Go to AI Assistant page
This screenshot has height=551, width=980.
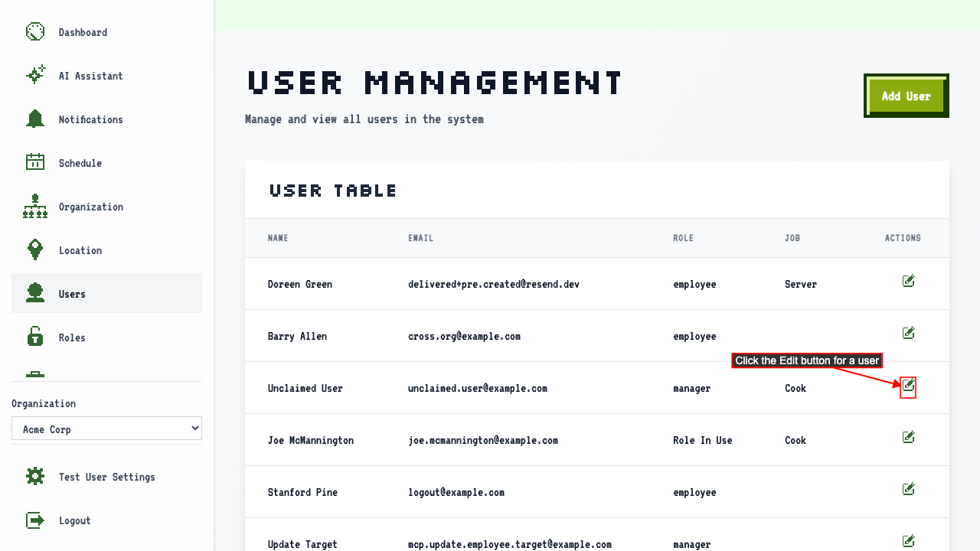(x=106, y=76)
